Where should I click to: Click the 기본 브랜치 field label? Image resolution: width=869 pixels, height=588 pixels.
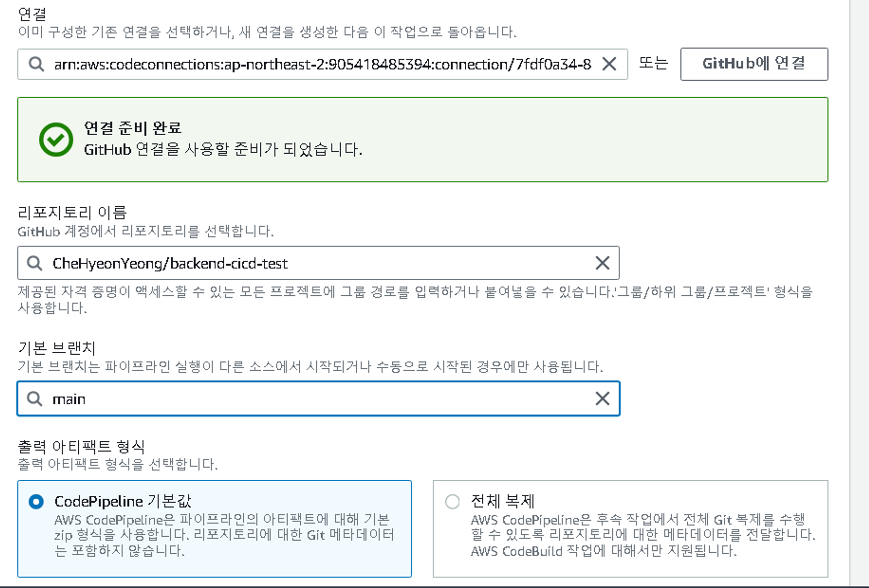[x=56, y=348]
